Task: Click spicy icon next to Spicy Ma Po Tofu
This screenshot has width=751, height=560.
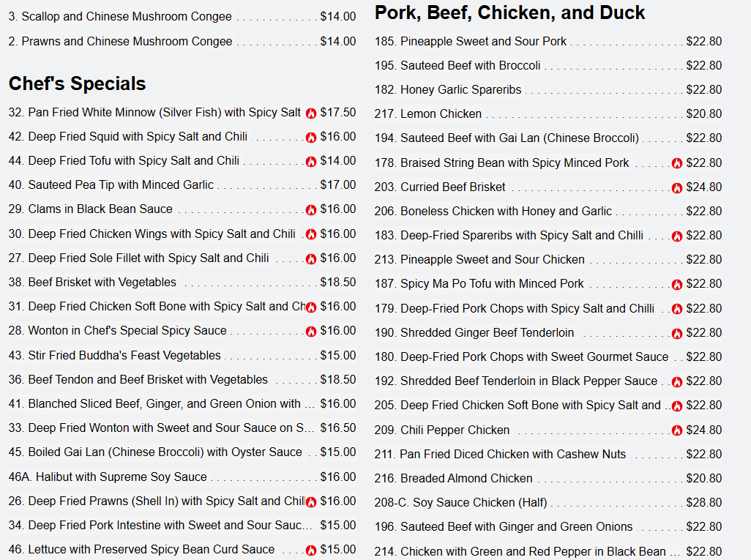Action: pos(677,285)
